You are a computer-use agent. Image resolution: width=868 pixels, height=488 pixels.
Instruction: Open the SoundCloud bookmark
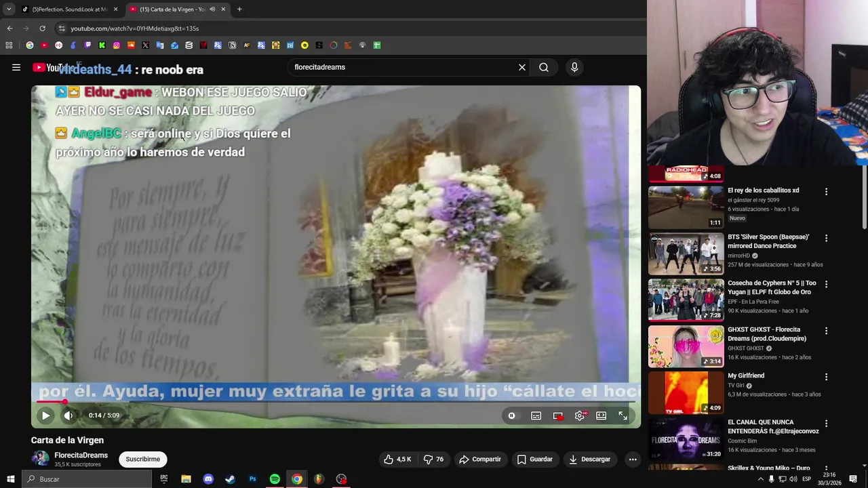coord(131,45)
